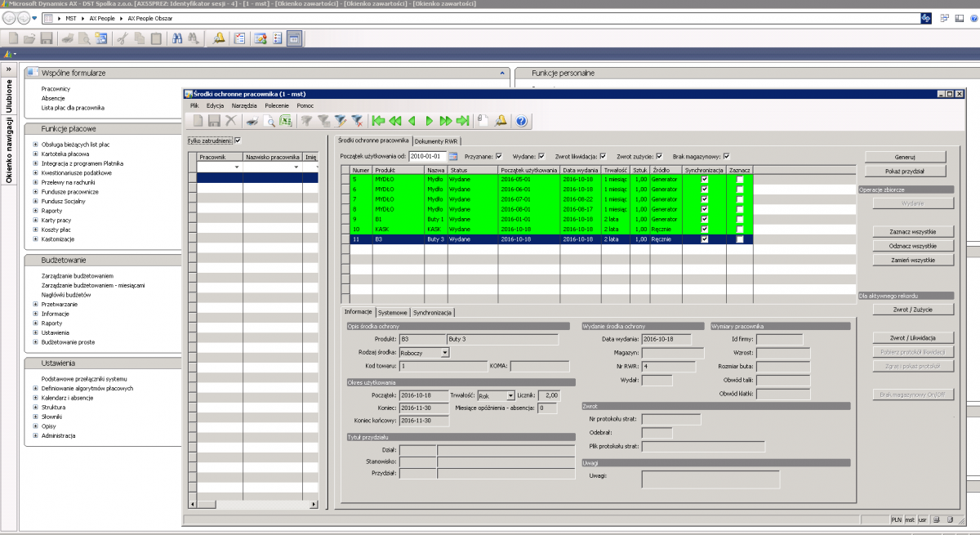Click the print icon in form toolbar
Viewport: 980px width, 535px height.
(253, 121)
